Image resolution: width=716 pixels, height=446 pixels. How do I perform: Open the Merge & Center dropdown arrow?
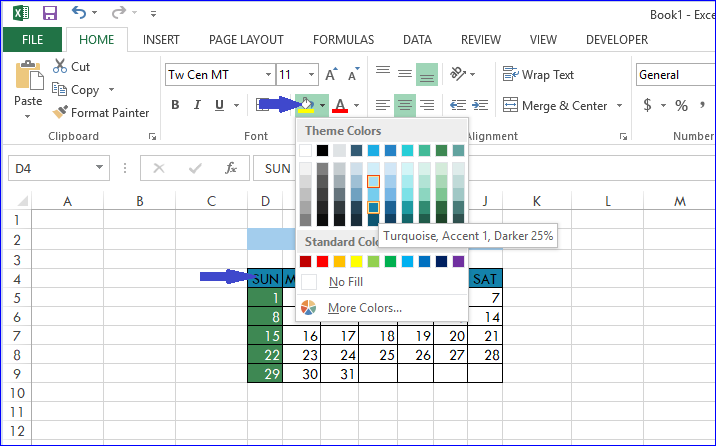[620, 105]
